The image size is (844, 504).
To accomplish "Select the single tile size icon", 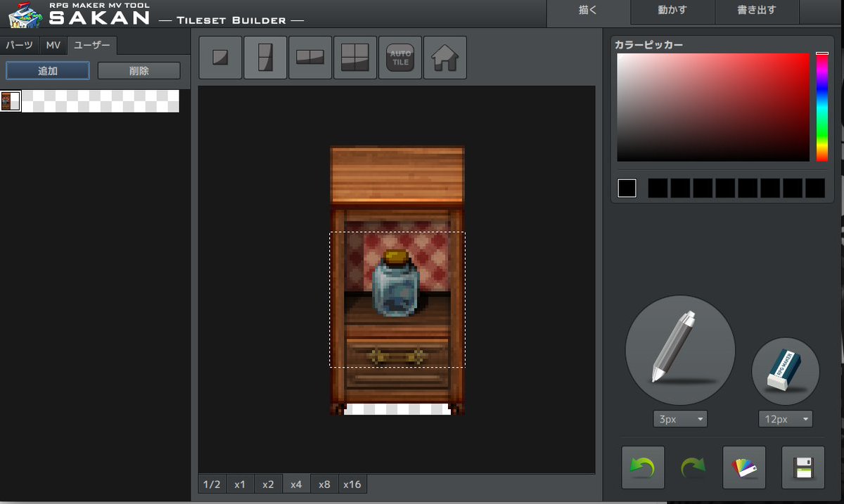I will pos(220,58).
